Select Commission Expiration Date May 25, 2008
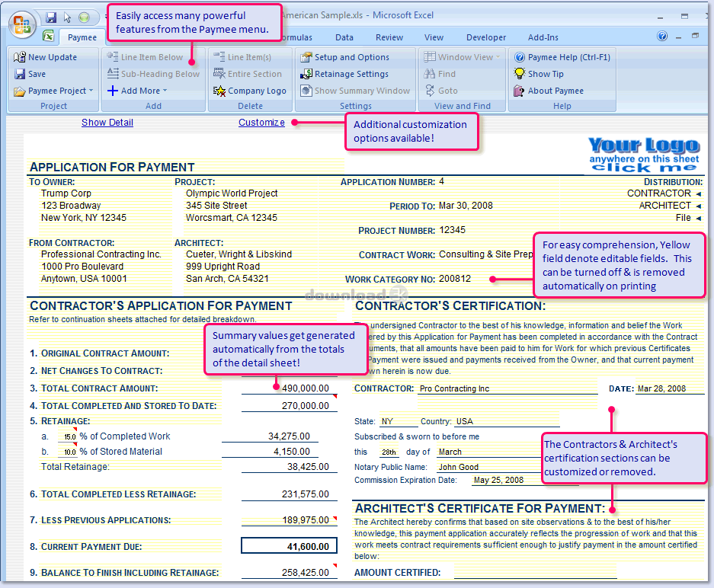The width and height of the screenshot is (714, 588). tap(498, 480)
